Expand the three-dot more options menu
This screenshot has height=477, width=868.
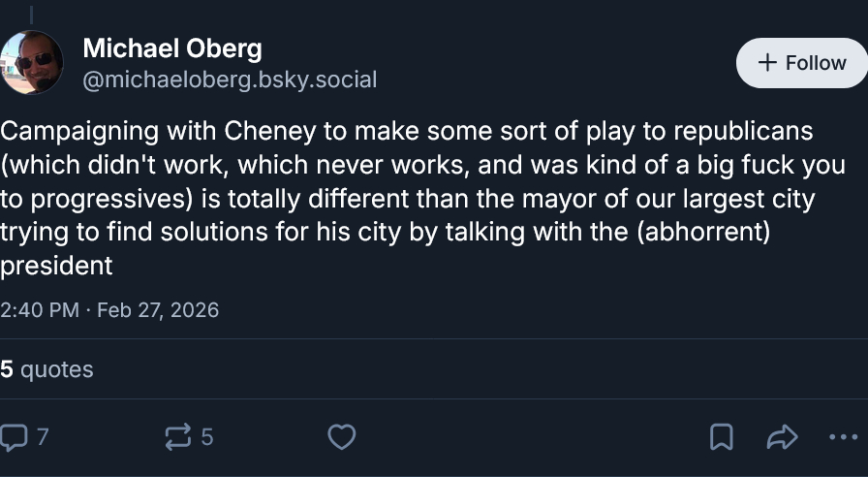tap(843, 437)
